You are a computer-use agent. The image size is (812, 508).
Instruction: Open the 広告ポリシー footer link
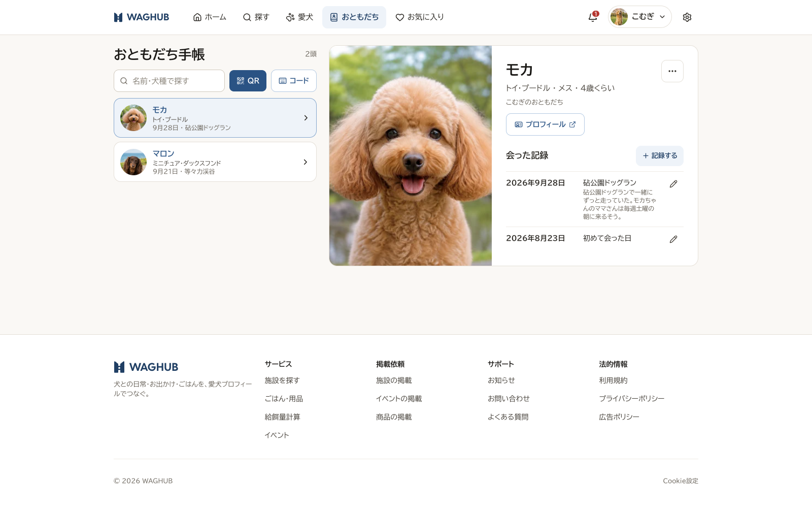point(619,417)
